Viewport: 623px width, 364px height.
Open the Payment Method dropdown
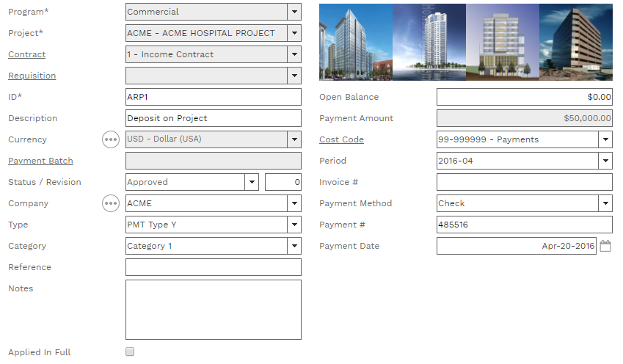point(605,203)
